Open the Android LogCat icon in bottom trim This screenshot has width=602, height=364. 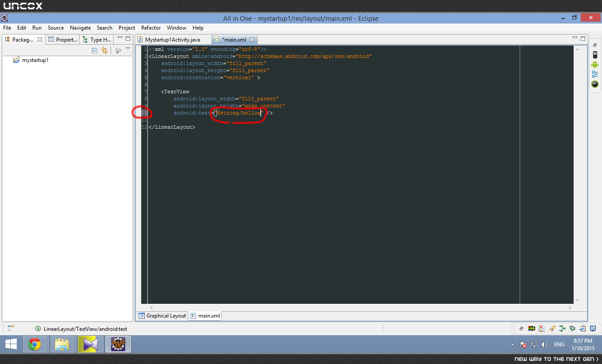click(531, 329)
